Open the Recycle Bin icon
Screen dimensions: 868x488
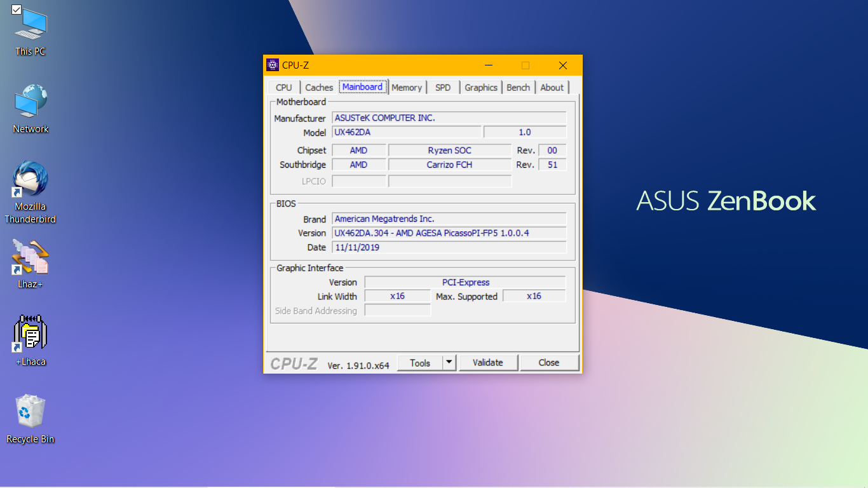pos(31,419)
